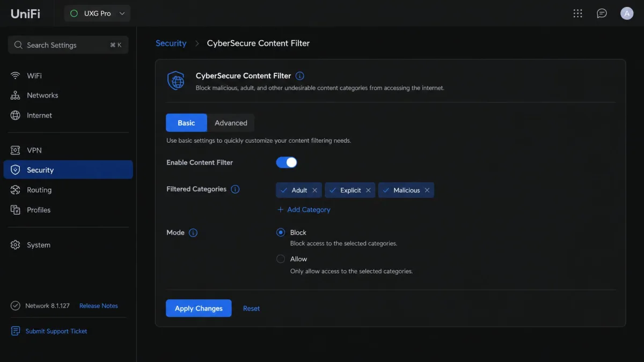This screenshot has width=644, height=362.
Task: Click 'Enable Content Filter' label text
Action: coord(200,162)
